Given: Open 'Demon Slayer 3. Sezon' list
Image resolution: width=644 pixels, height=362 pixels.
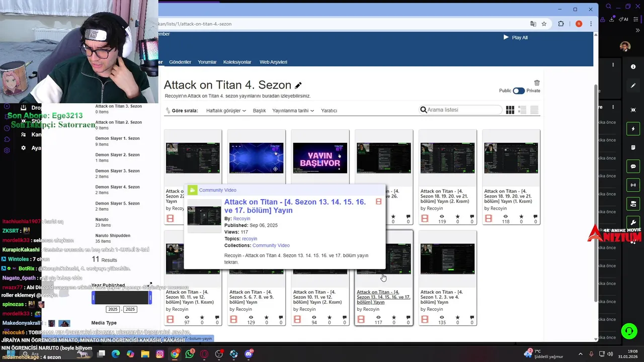Looking at the screenshot, I should (117, 171).
